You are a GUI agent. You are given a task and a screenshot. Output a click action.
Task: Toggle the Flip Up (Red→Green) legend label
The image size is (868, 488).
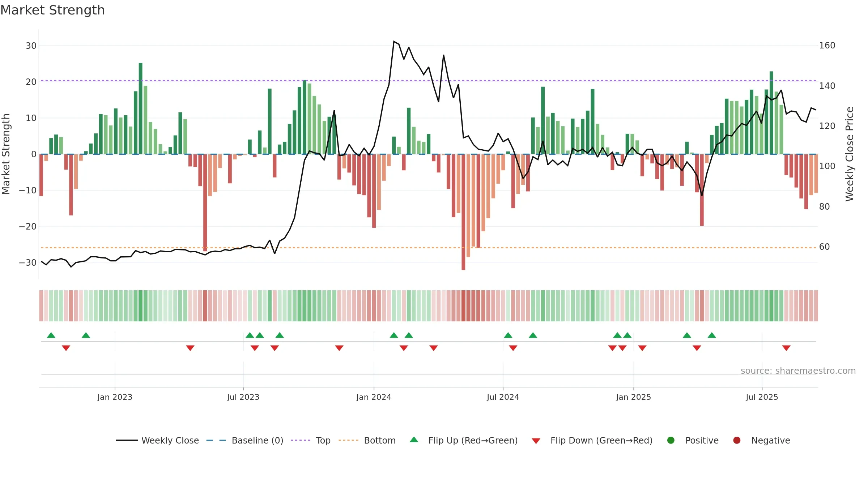pyautogui.click(x=473, y=440)
